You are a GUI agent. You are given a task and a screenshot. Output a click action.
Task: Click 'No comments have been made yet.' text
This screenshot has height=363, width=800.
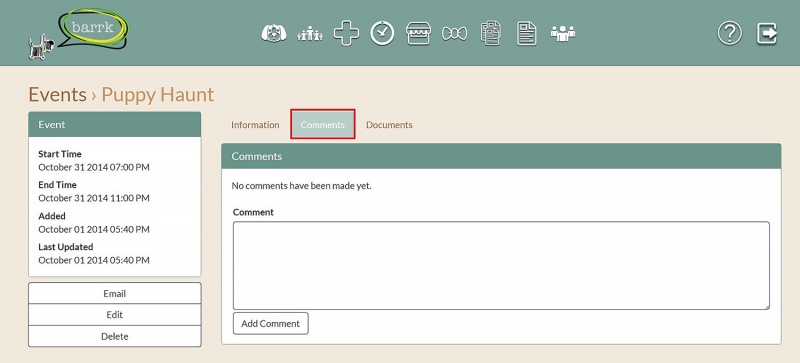[x=302, y=186]
